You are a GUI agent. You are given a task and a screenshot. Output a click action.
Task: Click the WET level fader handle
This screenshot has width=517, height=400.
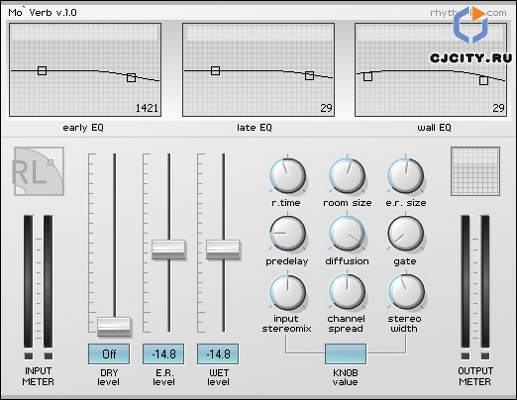click(223, 249)
